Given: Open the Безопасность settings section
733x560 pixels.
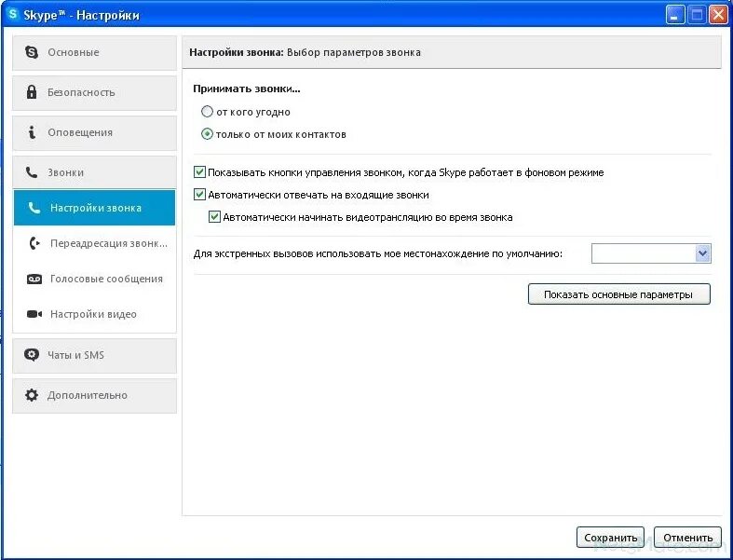Looking at the screenshot, I should [x=94, y=92].
